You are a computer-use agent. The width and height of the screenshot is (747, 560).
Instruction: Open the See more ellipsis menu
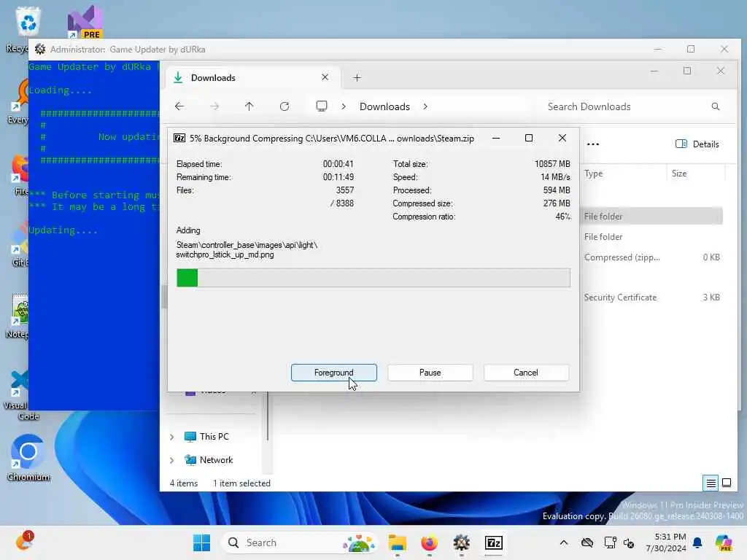(x=592, y=144)
